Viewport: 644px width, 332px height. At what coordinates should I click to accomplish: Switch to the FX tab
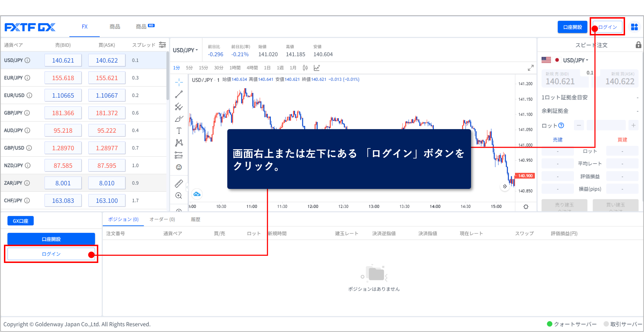tap(85, 27)
